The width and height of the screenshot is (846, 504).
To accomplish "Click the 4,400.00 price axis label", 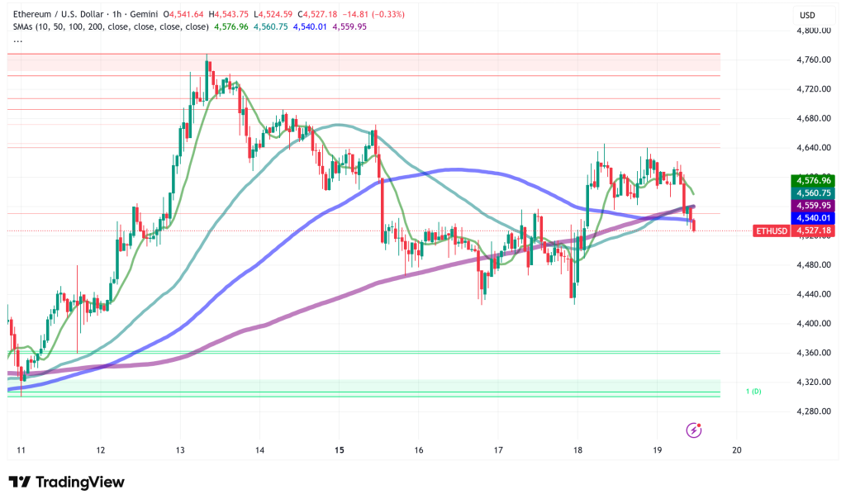I will pos(813,324).
